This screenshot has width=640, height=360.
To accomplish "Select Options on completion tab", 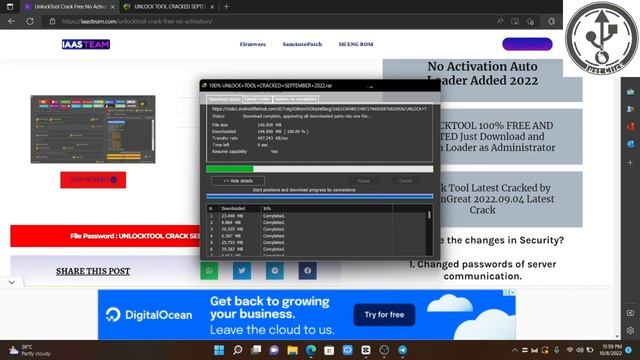I will [x=296, y=99].
